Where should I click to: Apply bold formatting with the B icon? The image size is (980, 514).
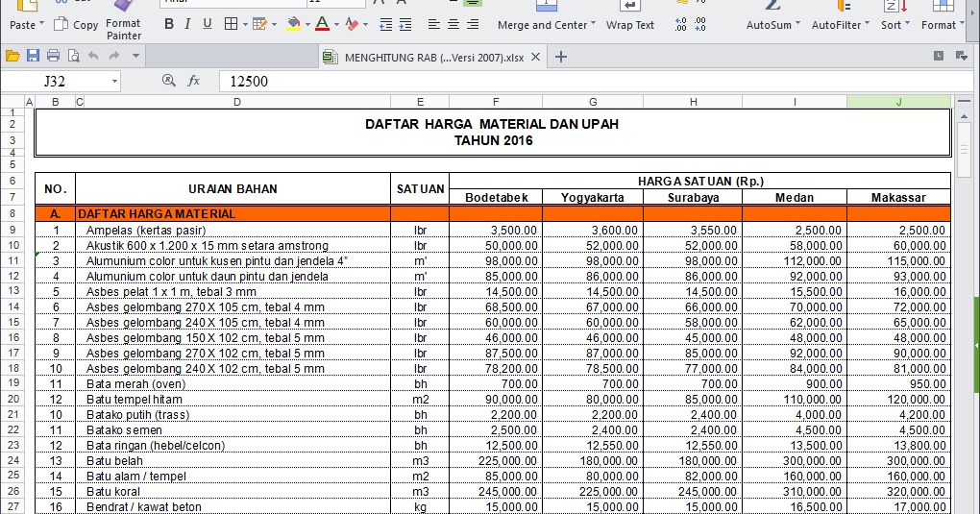(169, 24)
